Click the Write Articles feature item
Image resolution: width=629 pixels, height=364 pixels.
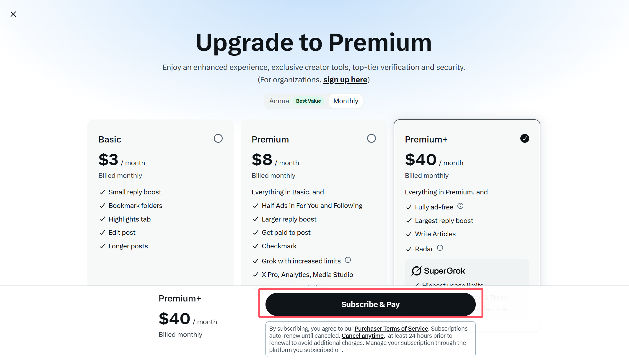[x=435, y=234]
